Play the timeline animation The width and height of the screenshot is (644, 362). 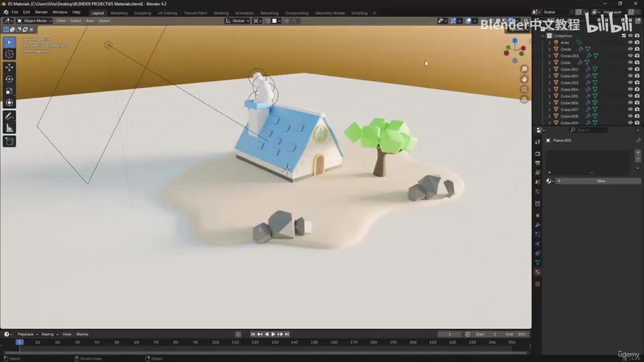tap(273, 334)
